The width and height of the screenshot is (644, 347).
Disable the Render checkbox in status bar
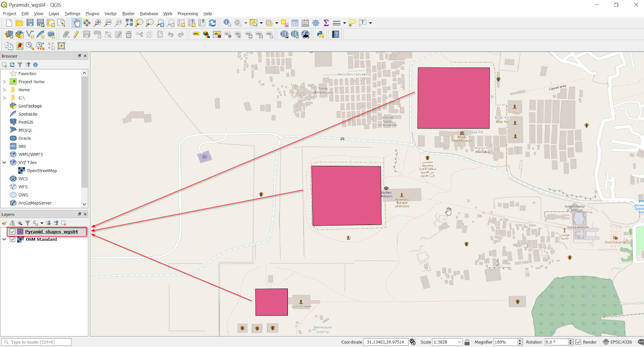578,342
